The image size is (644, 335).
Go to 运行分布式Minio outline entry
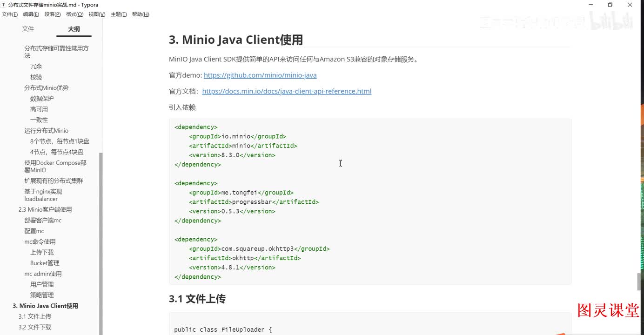[47, 131]
